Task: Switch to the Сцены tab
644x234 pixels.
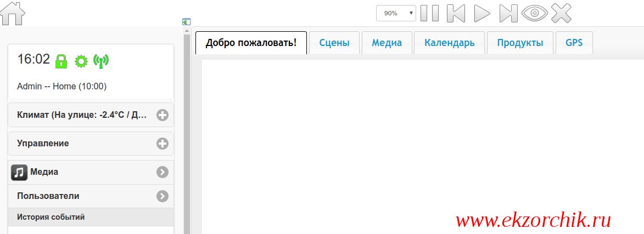Action: click(334, 43)
